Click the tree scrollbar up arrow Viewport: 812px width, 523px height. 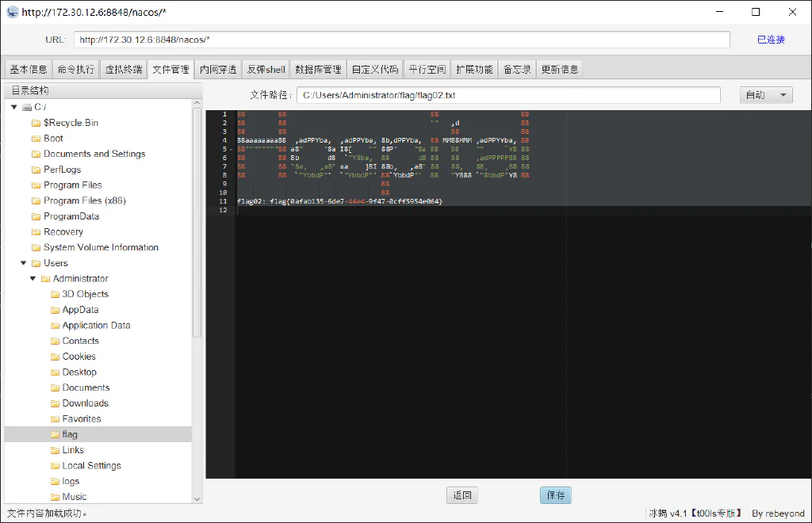pyautogui.click(x=197, y=103)
